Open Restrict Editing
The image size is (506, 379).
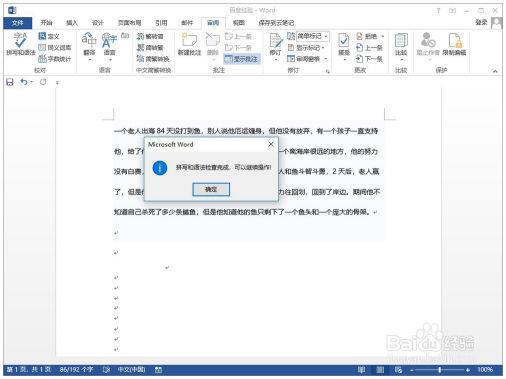(x=454, y=44)
